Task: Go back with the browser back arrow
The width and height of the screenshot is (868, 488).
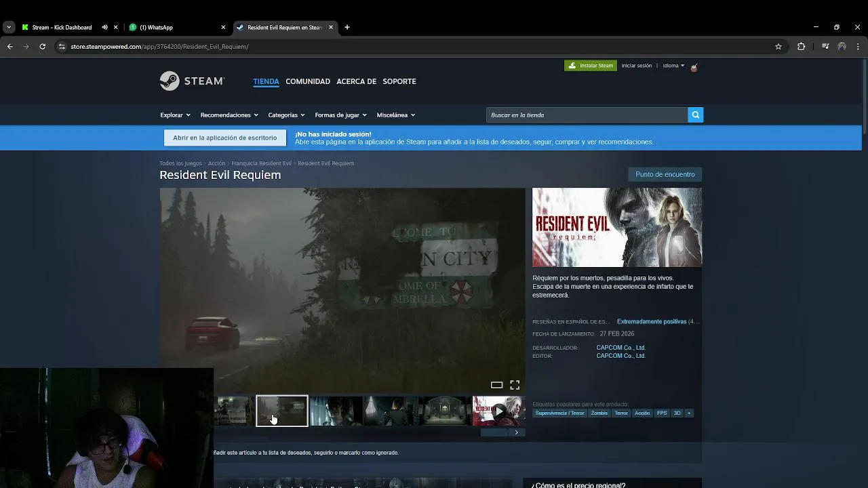Action: coord(9,47)
